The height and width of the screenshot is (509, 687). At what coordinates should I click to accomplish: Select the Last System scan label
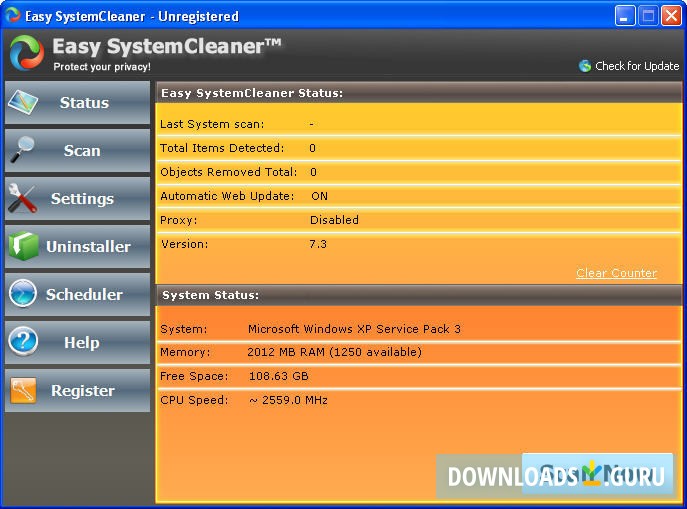pyautogui.click(x=212, y=124)
